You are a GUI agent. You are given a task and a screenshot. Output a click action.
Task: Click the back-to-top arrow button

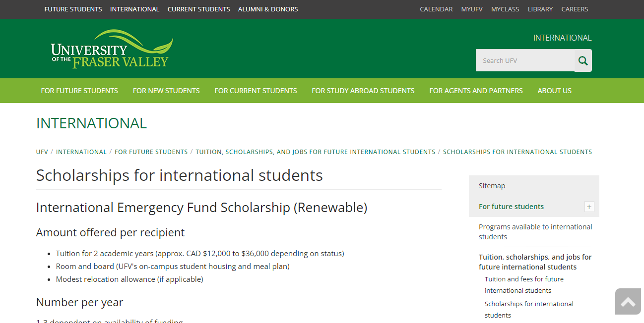click(628, 301)
